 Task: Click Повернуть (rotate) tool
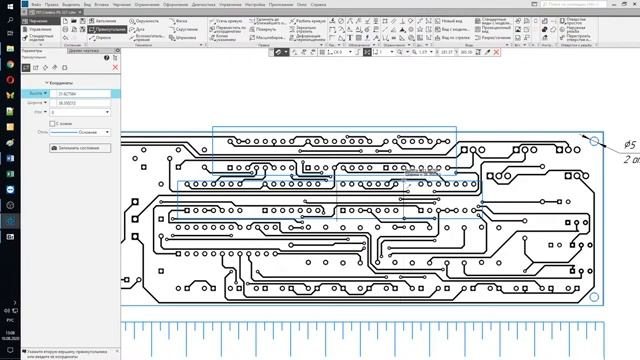pos(263,29)
